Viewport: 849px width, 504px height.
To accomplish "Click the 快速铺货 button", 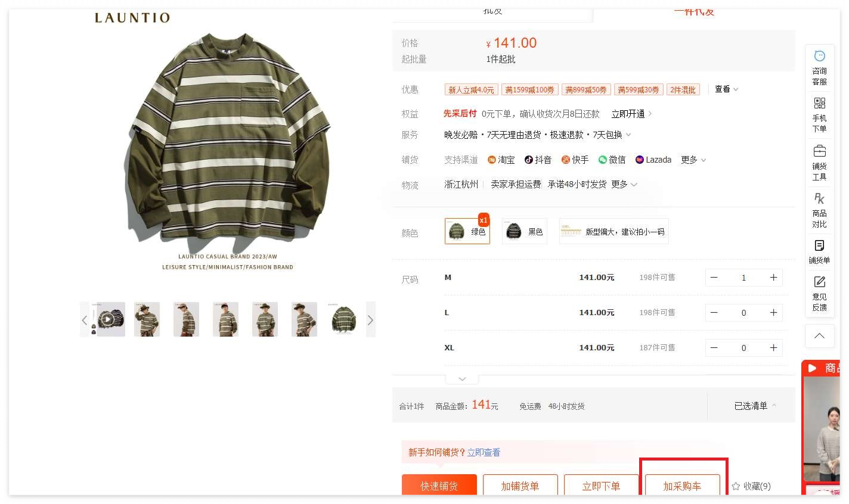I will pyautogui.click(x=439, y=485).
